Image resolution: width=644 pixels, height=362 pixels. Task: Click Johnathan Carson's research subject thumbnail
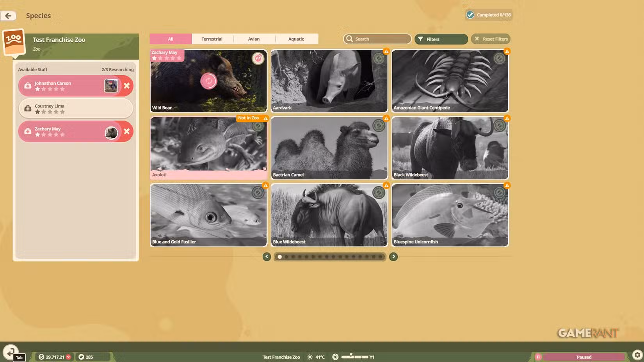[111, 86]
